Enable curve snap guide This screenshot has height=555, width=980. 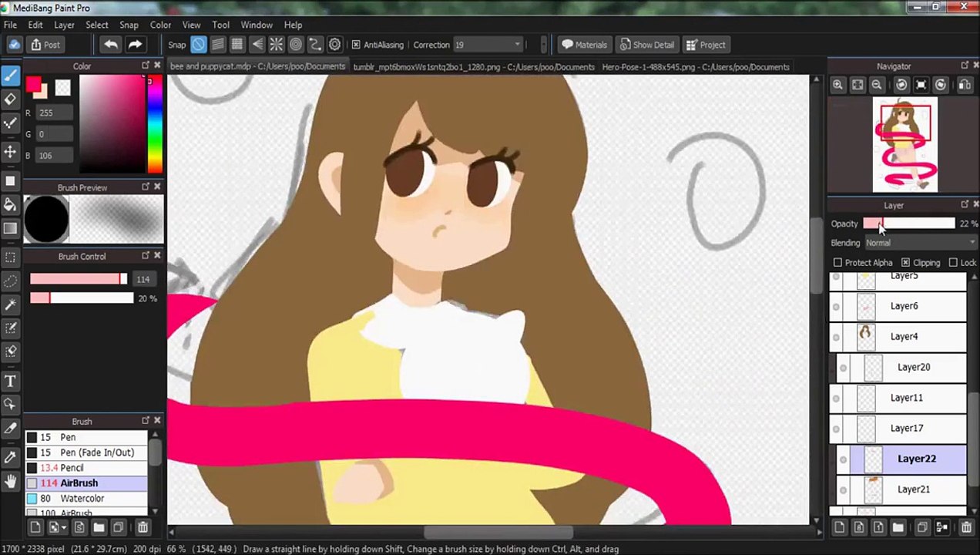click(315, 45)
